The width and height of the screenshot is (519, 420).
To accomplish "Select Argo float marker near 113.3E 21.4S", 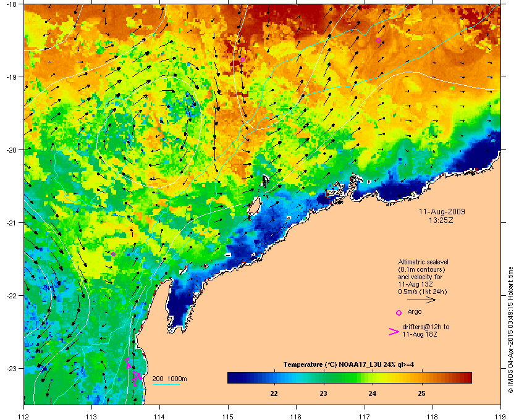I will pos(113,254).
